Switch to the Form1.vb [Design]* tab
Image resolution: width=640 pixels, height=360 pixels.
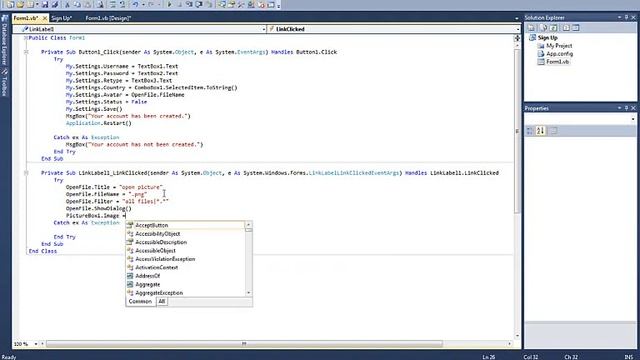(x=108, y=18)
